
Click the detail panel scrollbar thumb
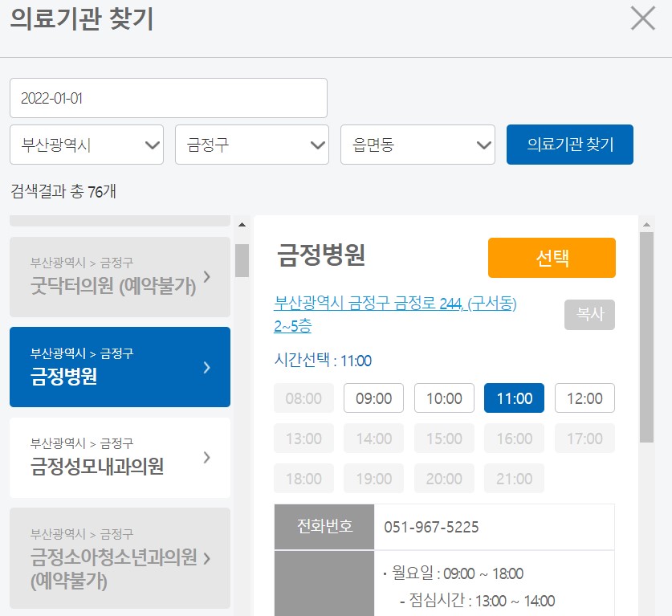[x=647, y=337]
